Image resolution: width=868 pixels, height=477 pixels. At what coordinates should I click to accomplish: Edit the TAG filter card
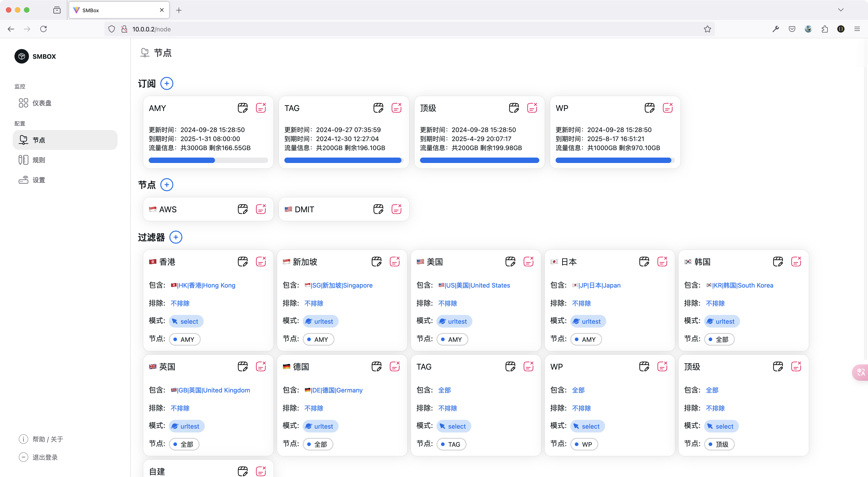pos(510,366)
